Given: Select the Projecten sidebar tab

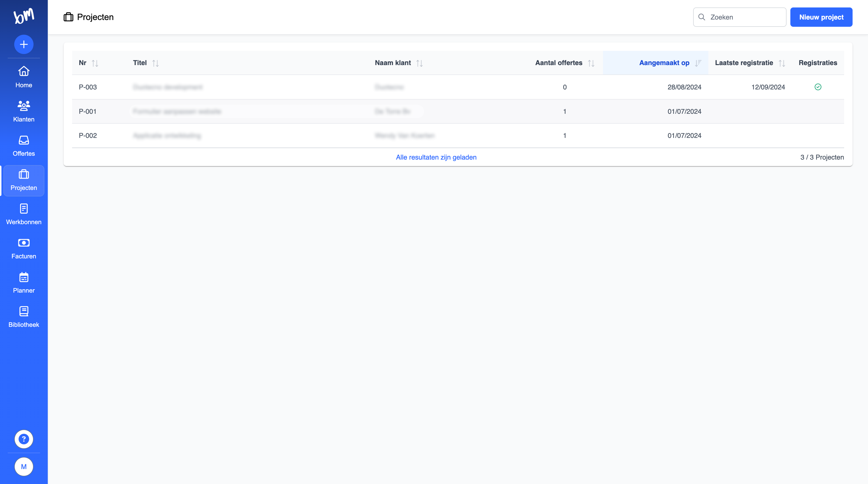Looking at the screenshot, I should [x=24, y=180].
